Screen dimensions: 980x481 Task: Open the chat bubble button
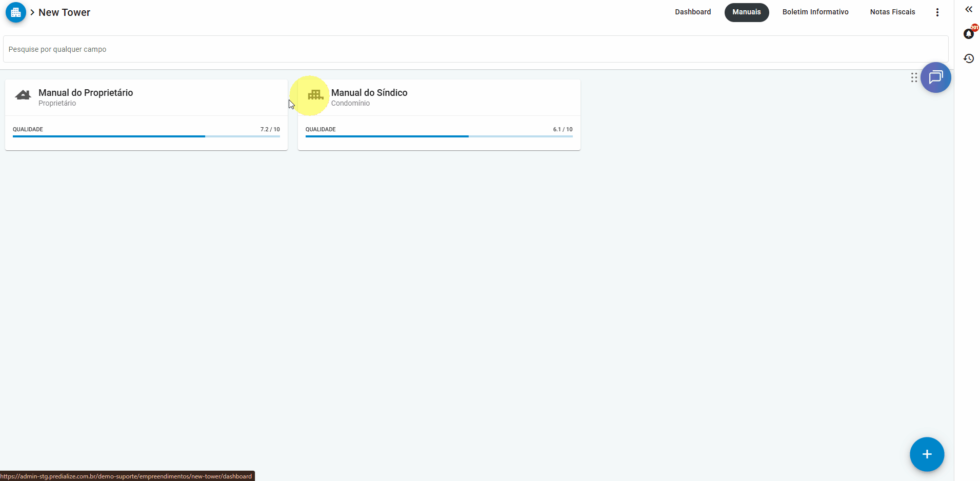tap(935, 77)
